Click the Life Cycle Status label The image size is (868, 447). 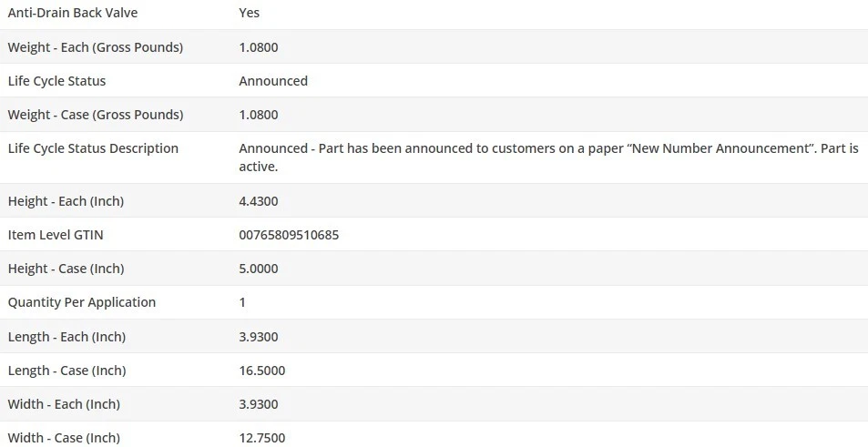[x=56, y=81]
